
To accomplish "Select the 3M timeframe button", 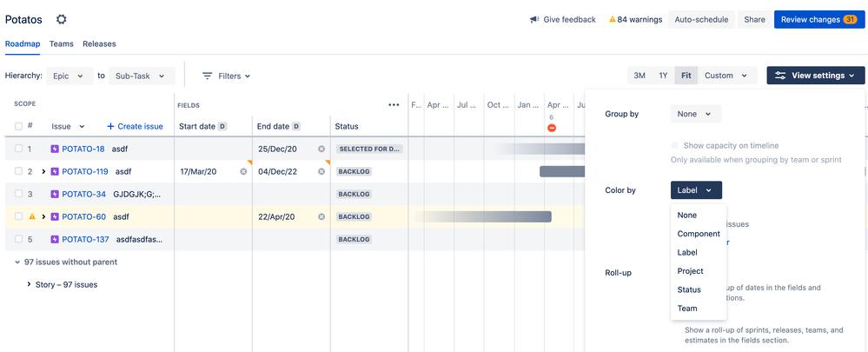I will pos(639,76).
